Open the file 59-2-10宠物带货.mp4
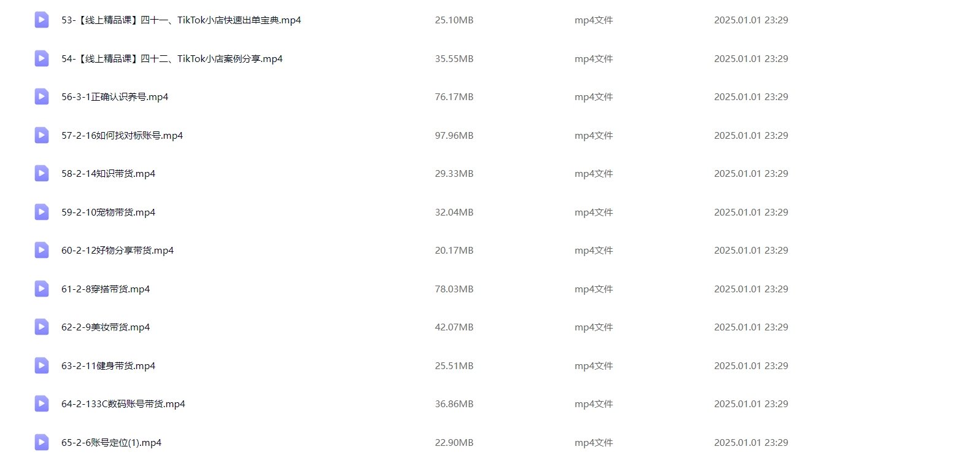This screenshot has height=460, width=980. [x=108, y=212]
